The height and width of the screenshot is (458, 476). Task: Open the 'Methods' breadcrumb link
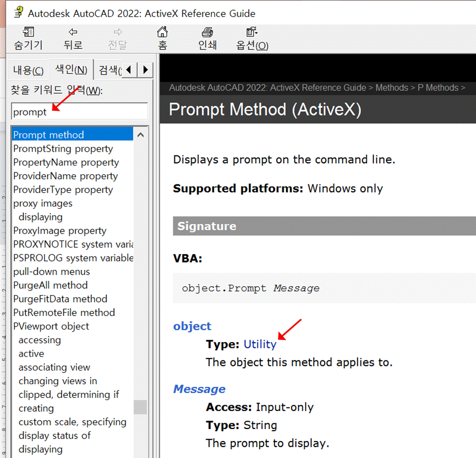[392, 87]
